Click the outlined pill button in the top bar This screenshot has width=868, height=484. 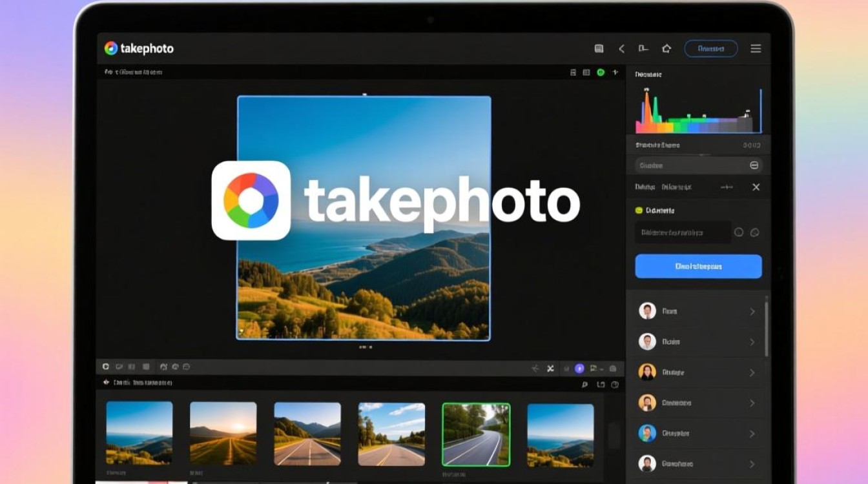710,48
